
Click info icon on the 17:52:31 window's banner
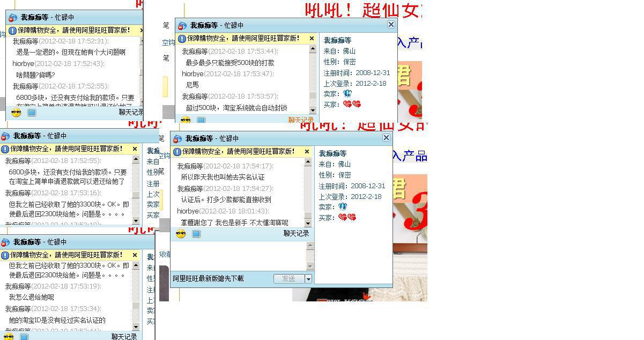pyautogui.click(x=13, y=31)
